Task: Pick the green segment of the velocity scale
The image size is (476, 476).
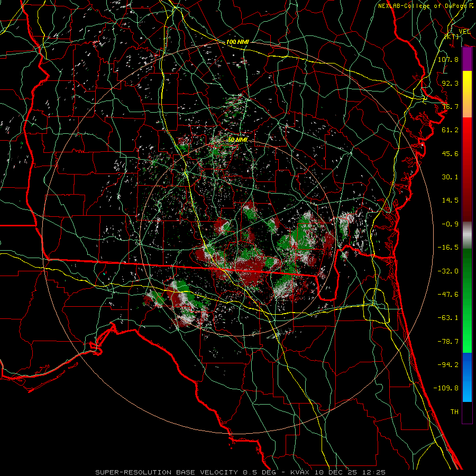Action: pyautogui.click(x=467, y=300)
